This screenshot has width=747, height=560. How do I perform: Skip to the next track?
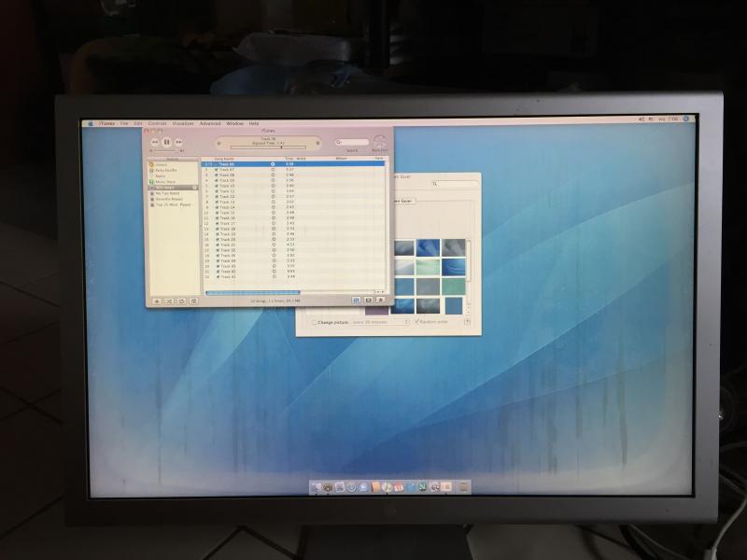pyautogui.click(x=177, y=142)
